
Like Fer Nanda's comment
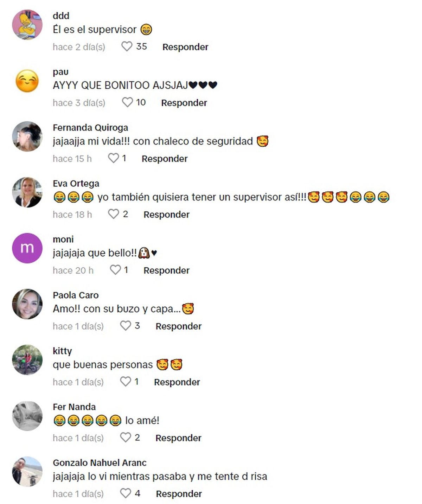pos(126,438)
